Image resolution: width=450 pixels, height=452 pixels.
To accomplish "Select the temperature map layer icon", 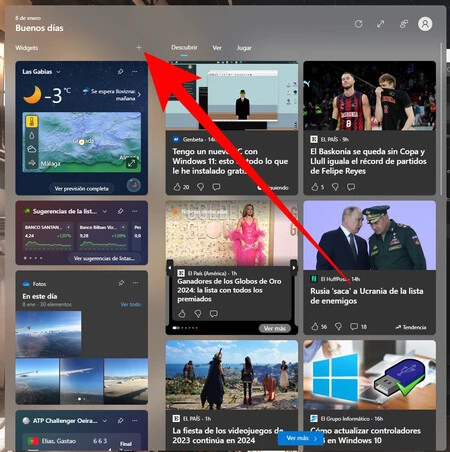I will (32, 121).
